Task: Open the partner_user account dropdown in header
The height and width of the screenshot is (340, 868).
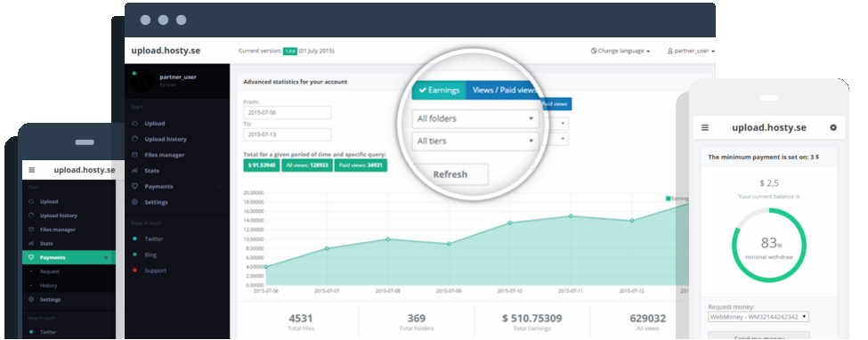Action: [691, 51]
